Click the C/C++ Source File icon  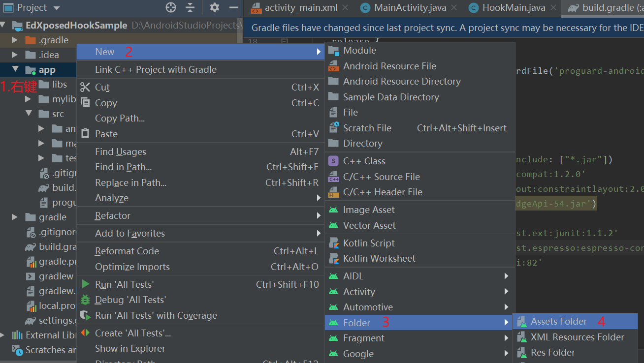334,177
